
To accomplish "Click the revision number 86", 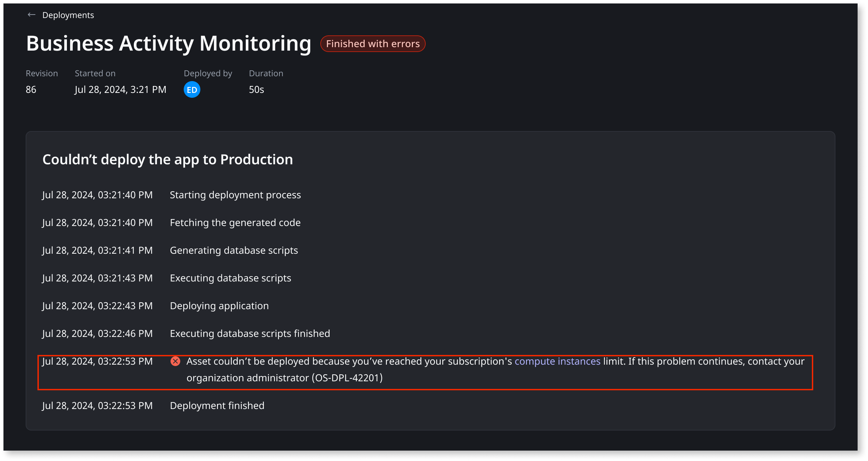I will [x=31, y=89].
